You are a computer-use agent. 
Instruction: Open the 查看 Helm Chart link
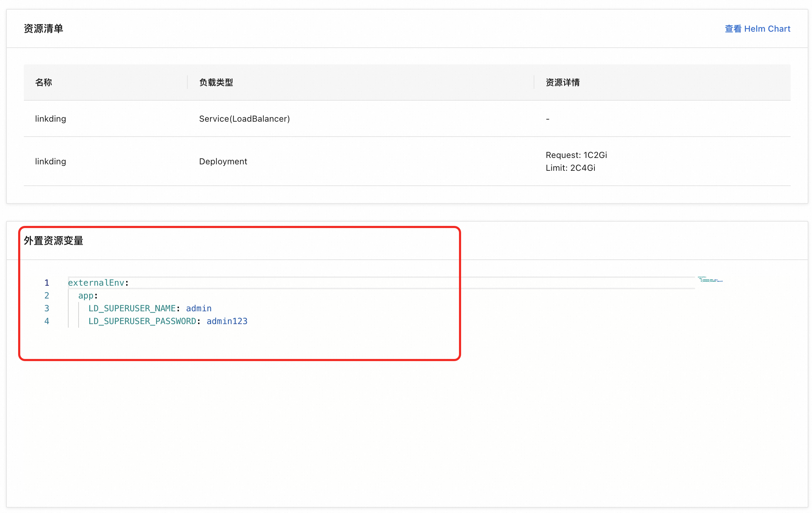[x=757, y=29]
